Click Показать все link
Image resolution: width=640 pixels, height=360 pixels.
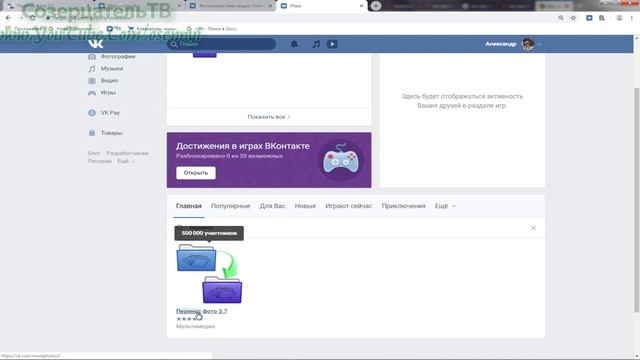point(269,117)
